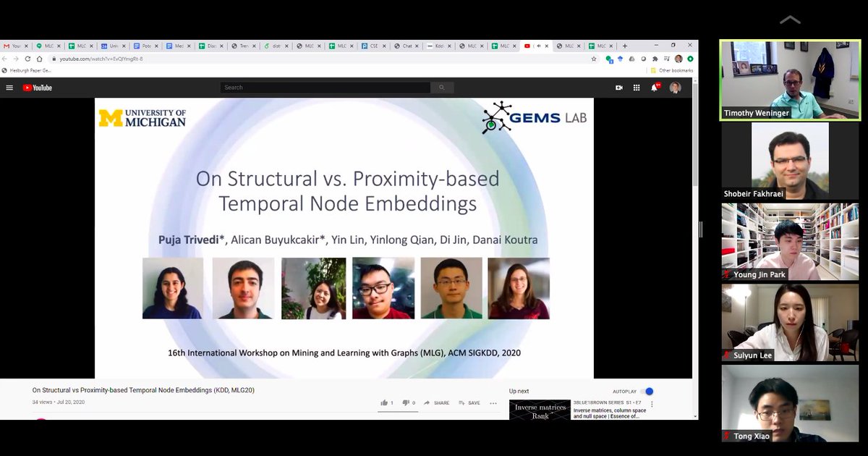Open YouTube's hamburger navigation menu
This screenshot has height=456, width=868.
(9, 87)
